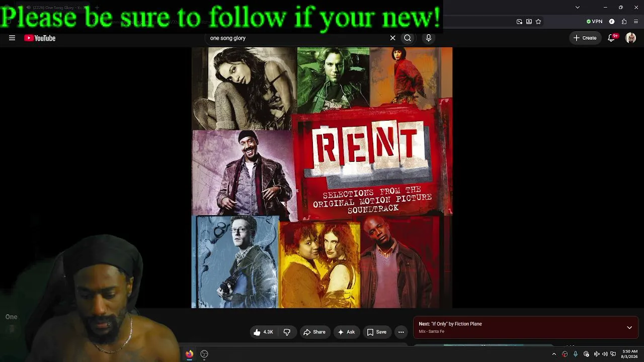The height and width of the screenshot is (362, 644).
Task: Bookmark this page with the star
Action: tap(538, 22)
